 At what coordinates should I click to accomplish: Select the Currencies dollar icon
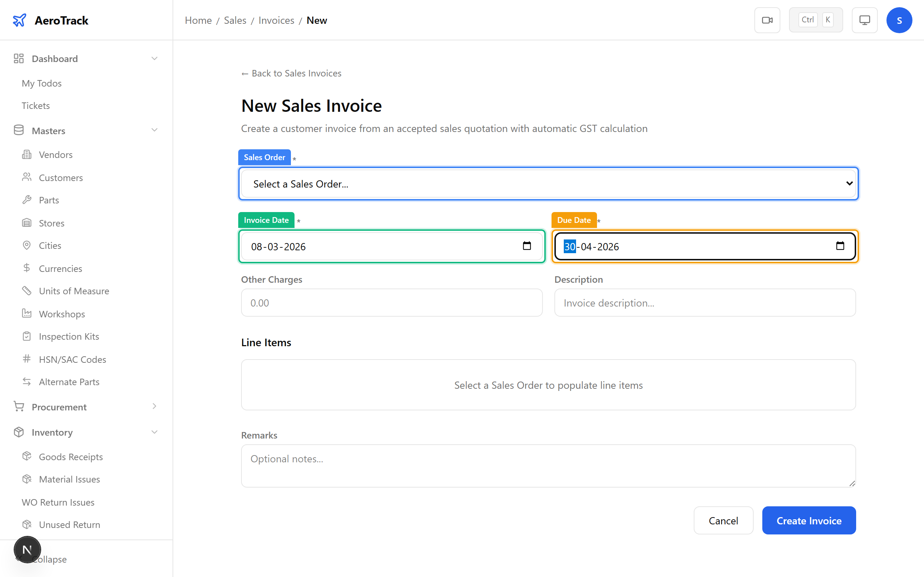click(26, 268)
